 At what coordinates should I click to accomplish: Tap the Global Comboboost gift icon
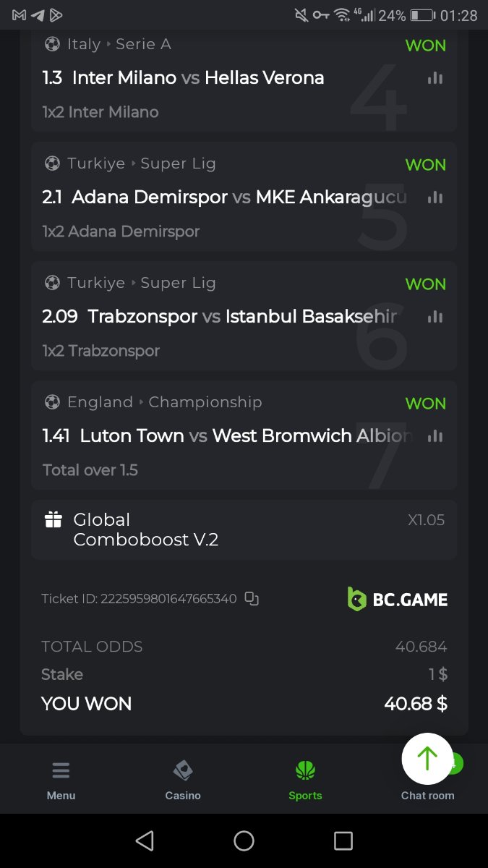coord(53,520)
